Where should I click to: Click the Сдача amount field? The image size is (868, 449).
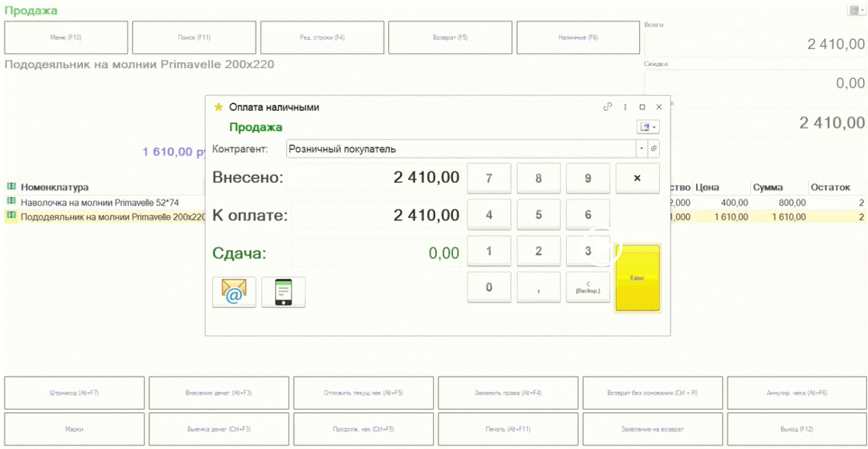(x=375, y=253)
